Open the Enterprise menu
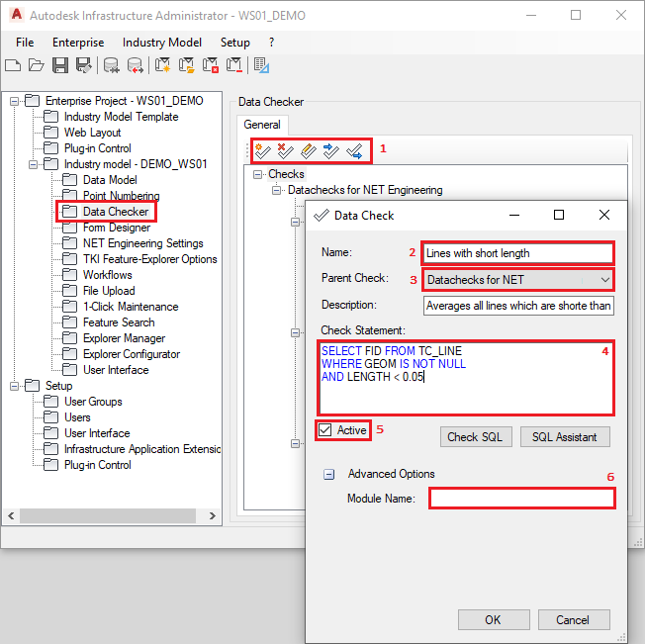The width and height of the screenshot is (645, 644). 78,43
